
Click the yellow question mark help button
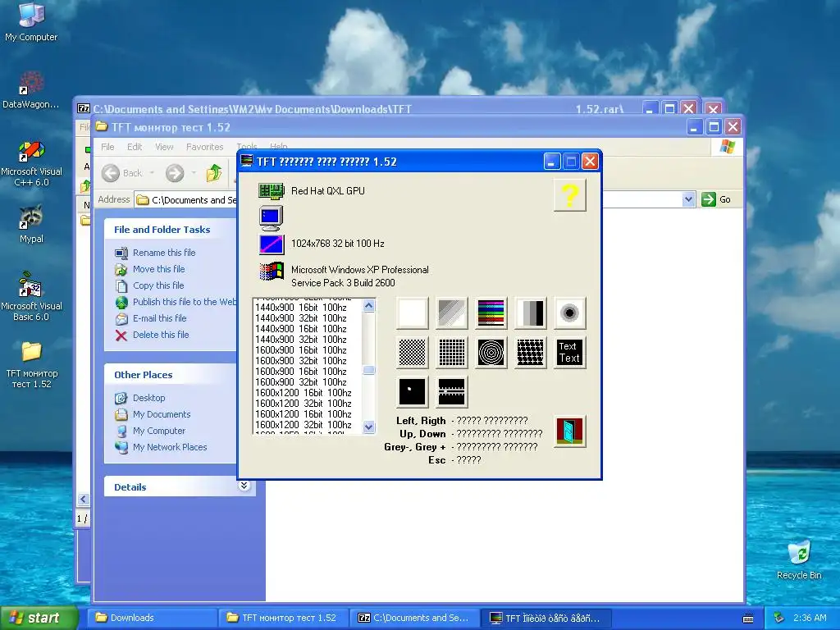(569, 195)
